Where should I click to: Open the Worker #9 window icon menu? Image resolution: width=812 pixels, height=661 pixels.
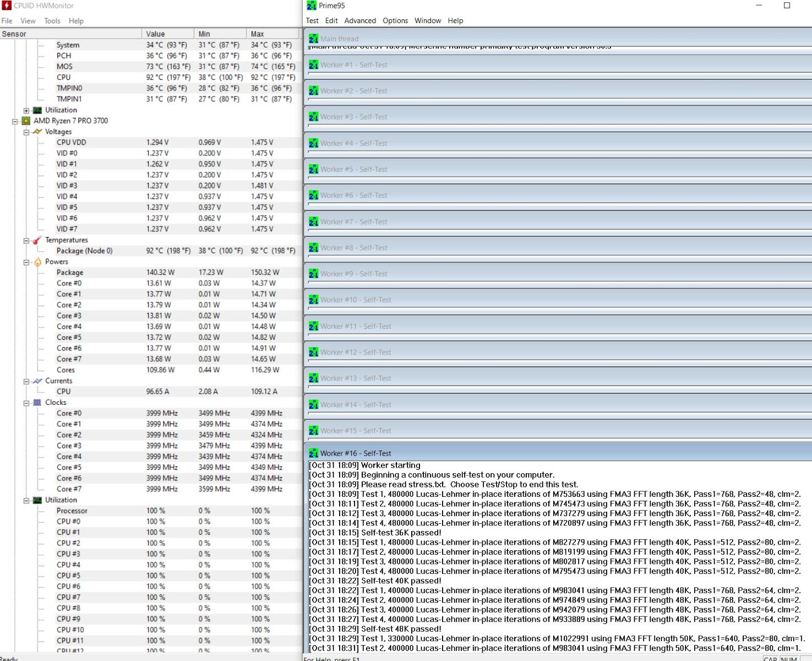pyautogui.click(x=313, y=274)
